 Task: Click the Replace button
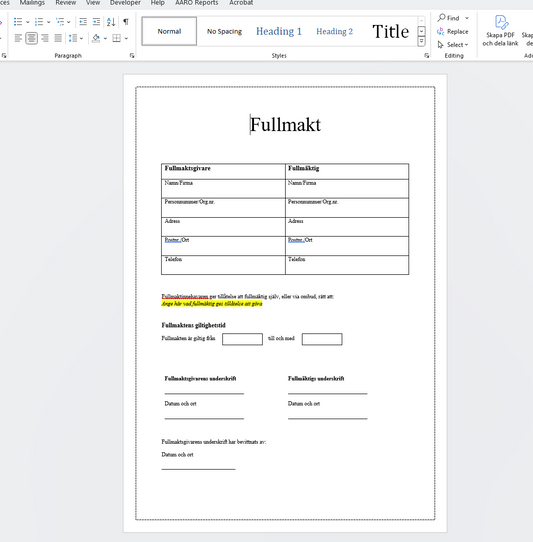tap(453, 31)
